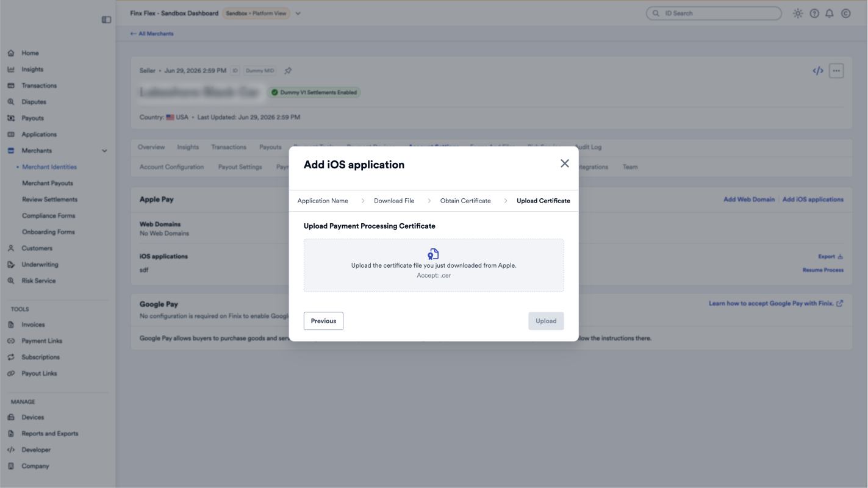Open the Team sub-tab

coord(630,167)
